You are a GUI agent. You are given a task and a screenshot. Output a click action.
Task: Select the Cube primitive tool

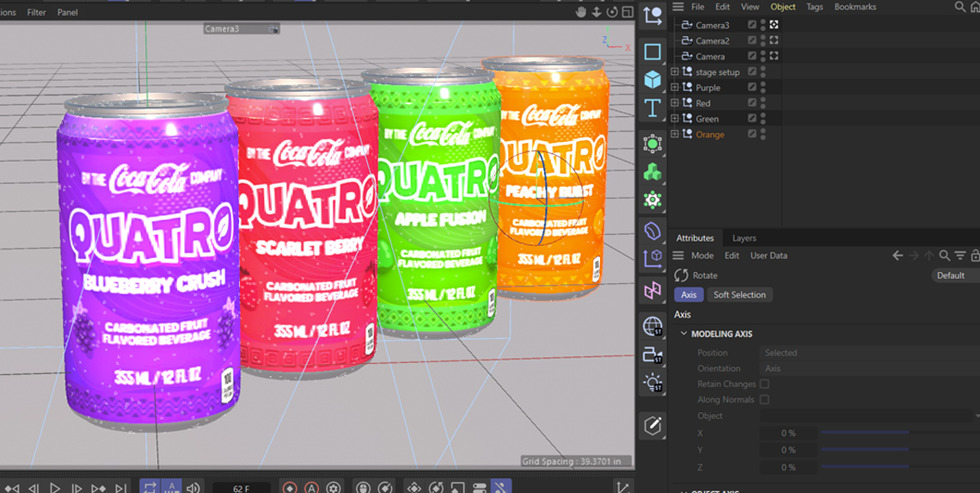652,80
